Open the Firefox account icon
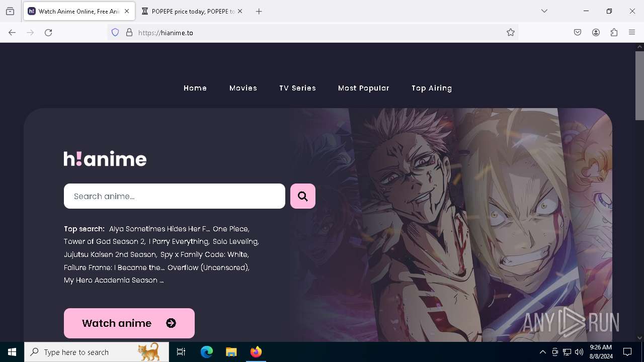Screen dimensions: 644x362 point(596,33)
